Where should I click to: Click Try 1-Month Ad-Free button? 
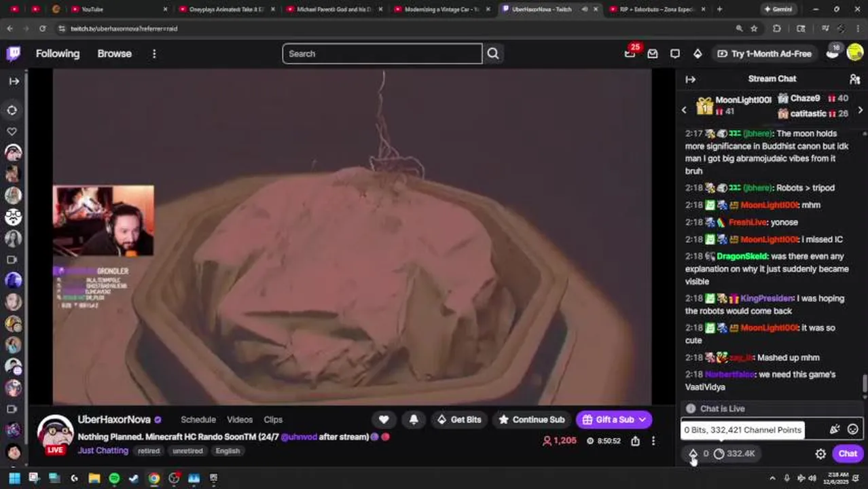point(764,54)
